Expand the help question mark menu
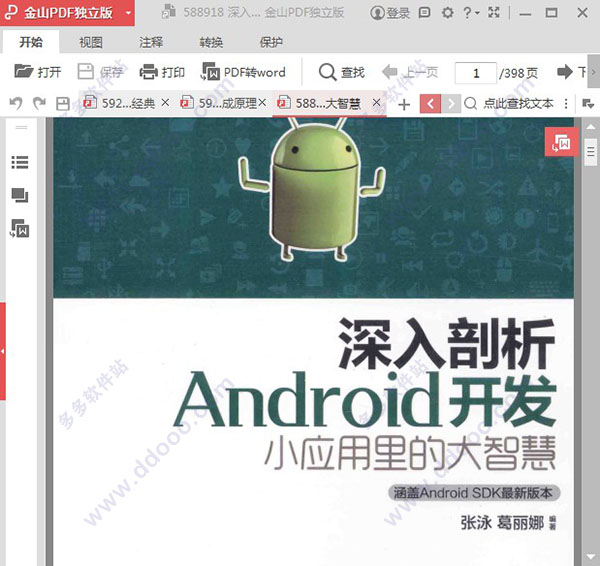The width and height of the screenshot is (600, 566). 471,13
